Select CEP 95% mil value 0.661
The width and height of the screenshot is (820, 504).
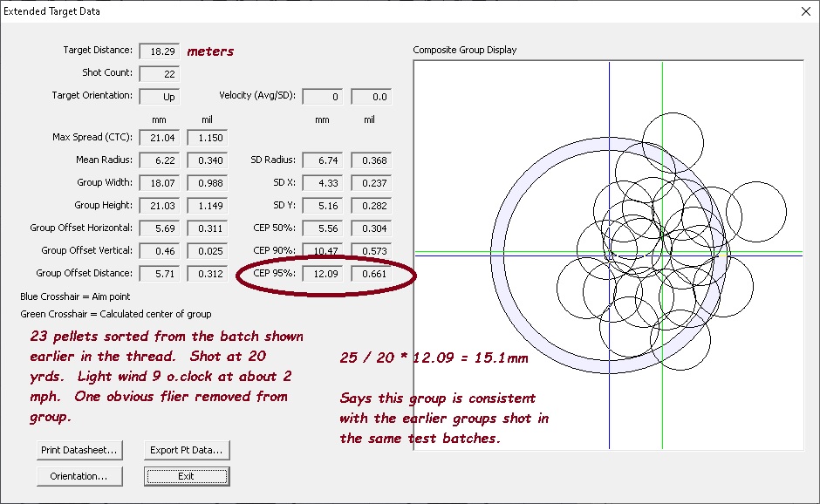coord(372,274)
